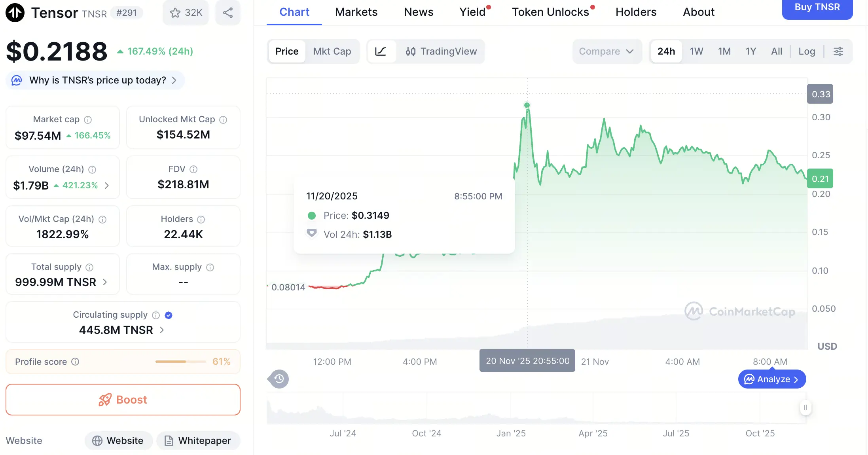The height and width of the screenshot is (455, 868).
Task: Enable the Log scale on chart
Action: [x=806, y=51]
